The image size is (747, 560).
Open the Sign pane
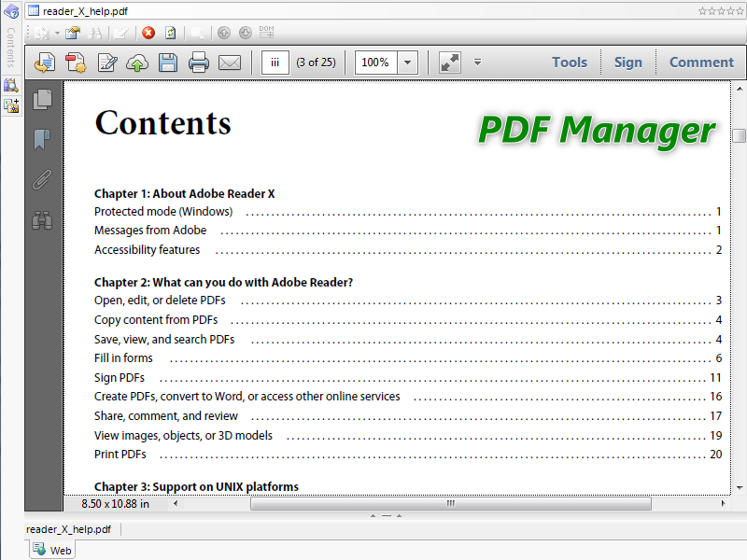[x=628, y=63]
